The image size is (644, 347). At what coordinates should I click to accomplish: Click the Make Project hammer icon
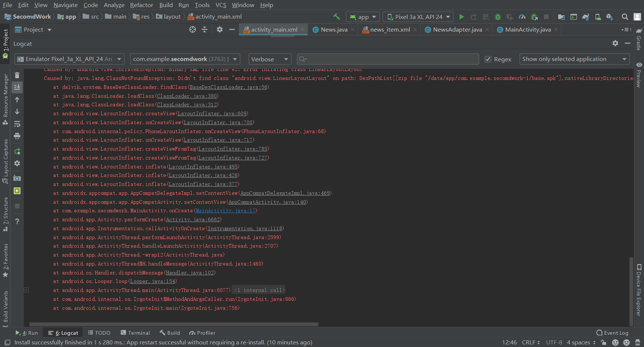pyautogui.click(x=337, y=17)
